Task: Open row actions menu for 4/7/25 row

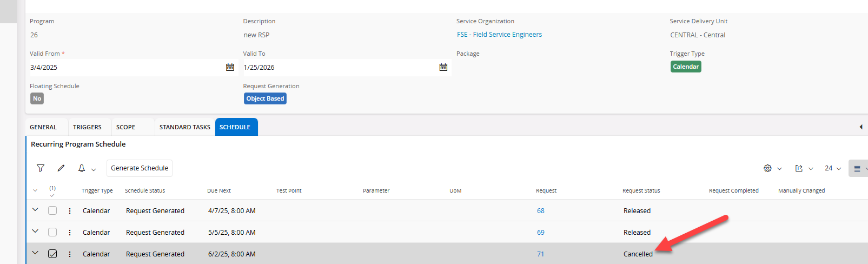Action: click(70, 211)
